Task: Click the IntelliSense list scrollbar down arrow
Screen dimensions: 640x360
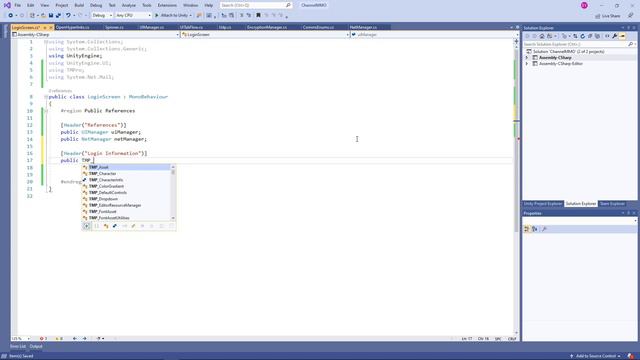Action: 173,218
